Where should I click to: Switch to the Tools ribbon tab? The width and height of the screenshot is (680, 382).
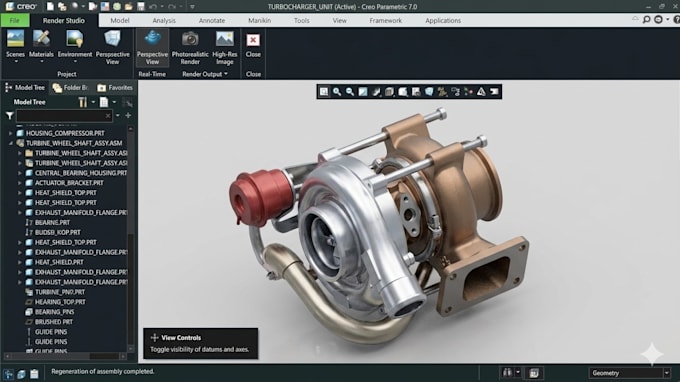(x=301, y=20)
